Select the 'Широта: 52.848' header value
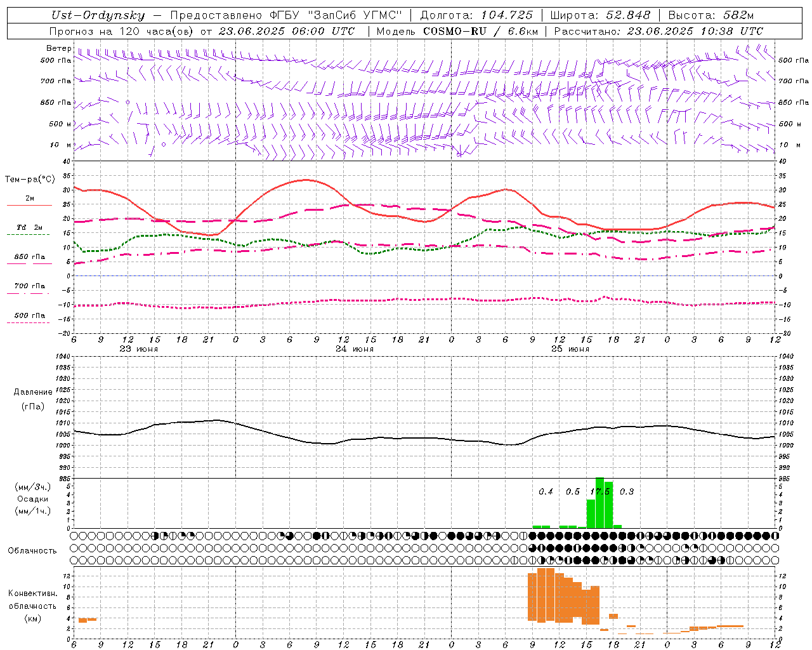 coord(599,16)
